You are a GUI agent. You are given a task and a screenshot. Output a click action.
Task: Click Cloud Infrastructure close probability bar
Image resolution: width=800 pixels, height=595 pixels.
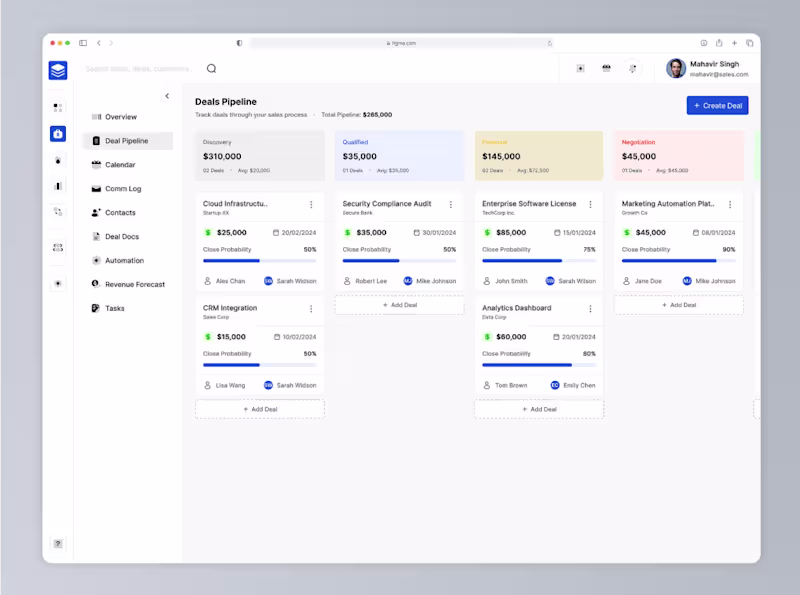pos(260,261)
